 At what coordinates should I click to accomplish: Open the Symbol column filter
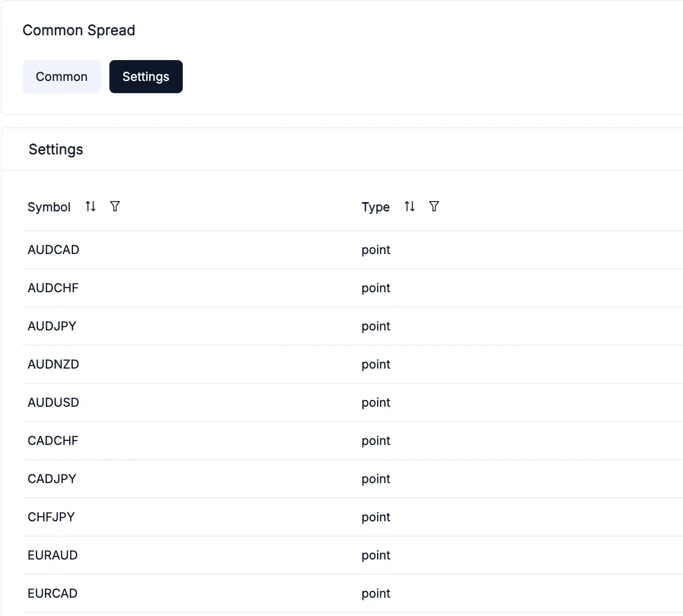[x=115, y=206]
